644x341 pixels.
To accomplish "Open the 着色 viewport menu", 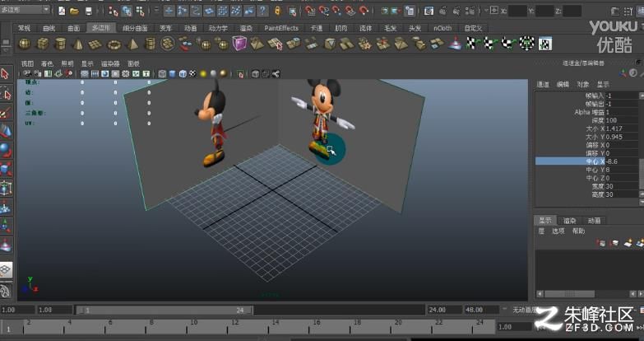I will pos(47,63).
